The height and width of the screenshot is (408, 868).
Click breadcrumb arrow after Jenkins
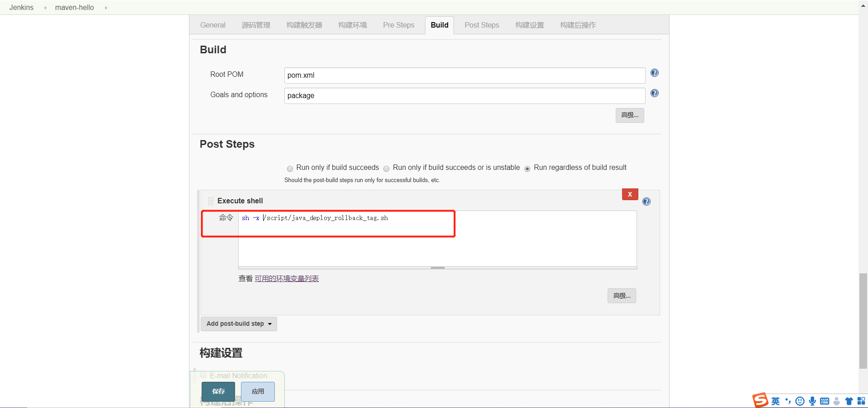pos(45,8)
